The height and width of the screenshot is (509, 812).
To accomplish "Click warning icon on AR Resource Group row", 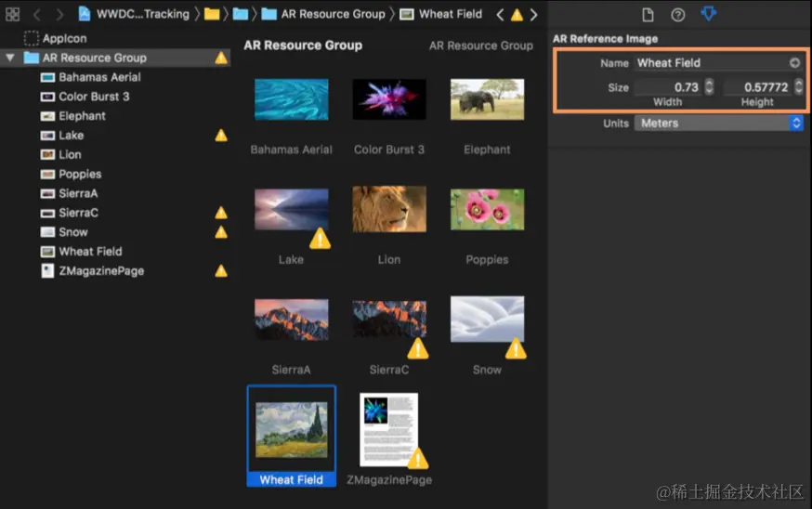I will tap(221, 58).
